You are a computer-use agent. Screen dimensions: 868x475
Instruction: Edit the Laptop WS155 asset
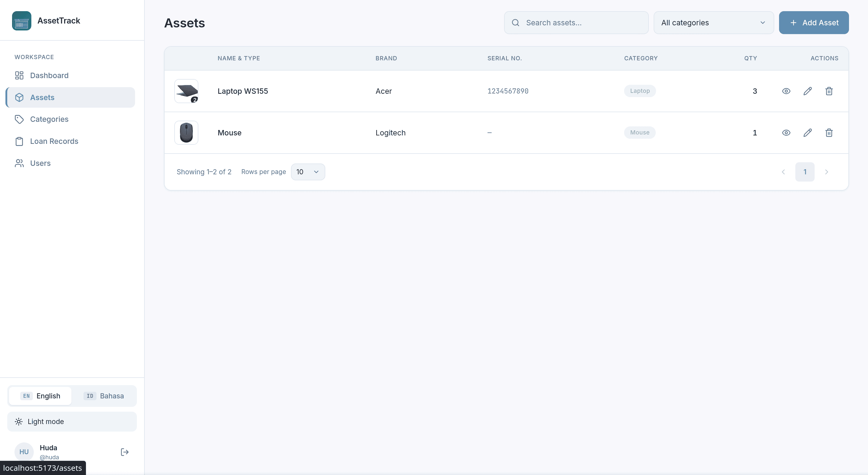click(x=808, y=91)
